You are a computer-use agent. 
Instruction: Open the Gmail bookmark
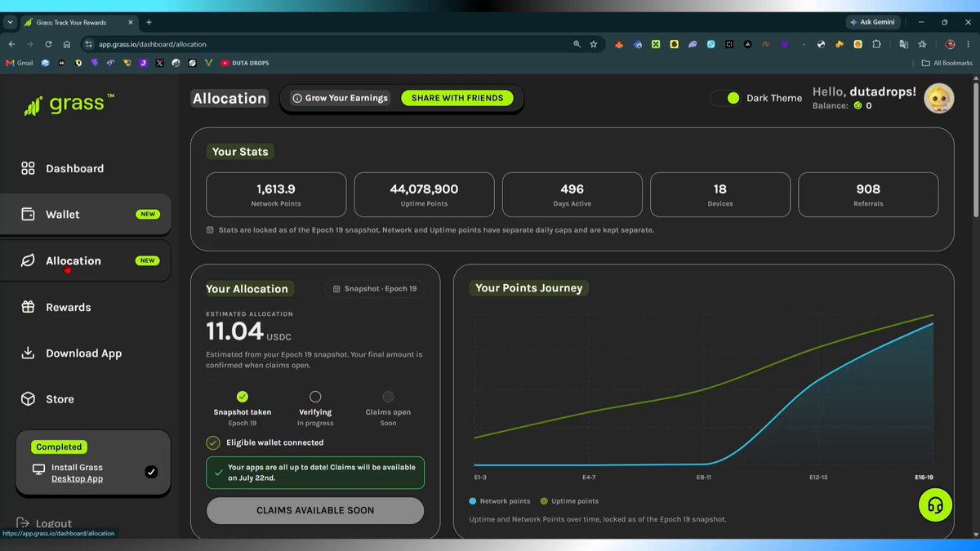(x=19, y=63)
